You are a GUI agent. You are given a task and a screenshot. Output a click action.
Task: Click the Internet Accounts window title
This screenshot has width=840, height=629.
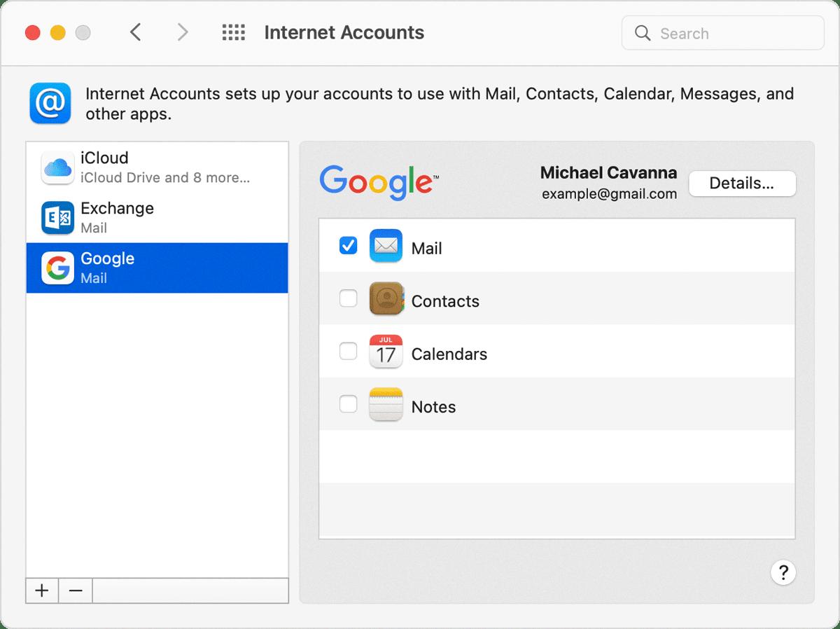pos(344,32)
